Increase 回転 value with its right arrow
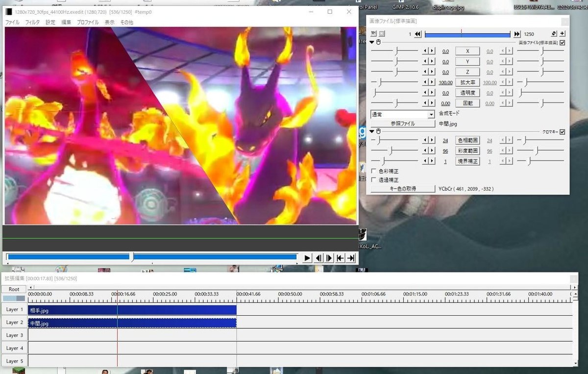Viewport: 588px width, 374px height. tap(432, 103)
